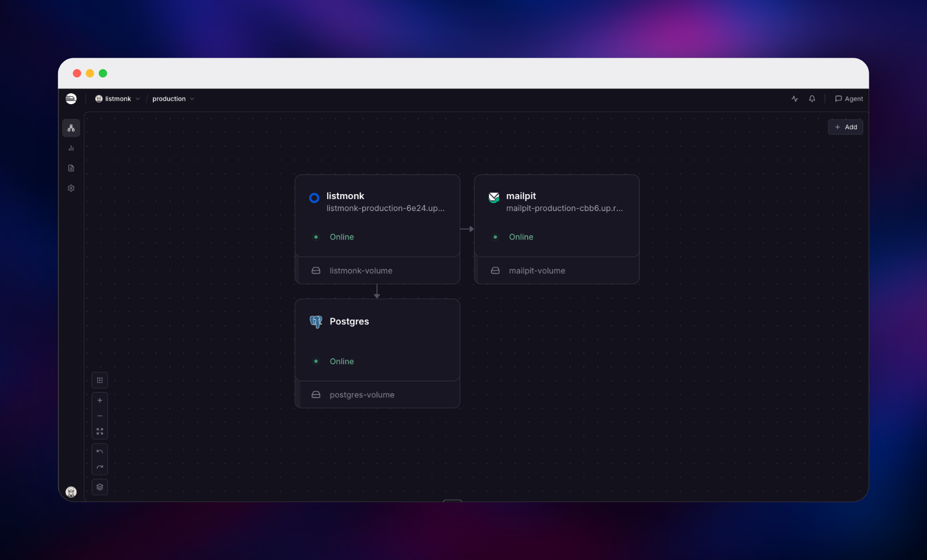Open the activity pulse icon
927x560 pixels.
(794, 99)
